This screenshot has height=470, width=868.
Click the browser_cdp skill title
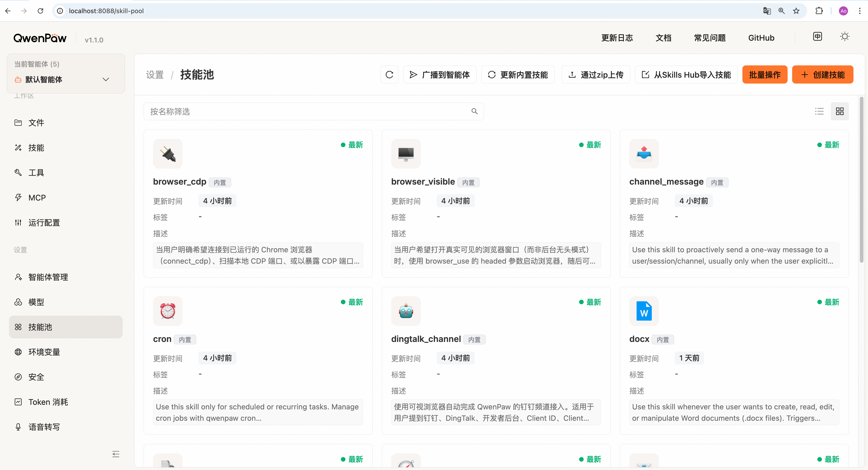(x=180, y=182)
